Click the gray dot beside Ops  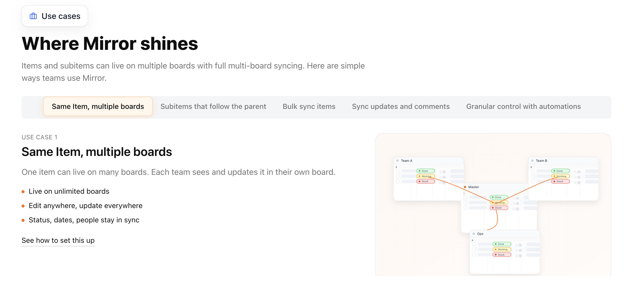pos(474,234)
